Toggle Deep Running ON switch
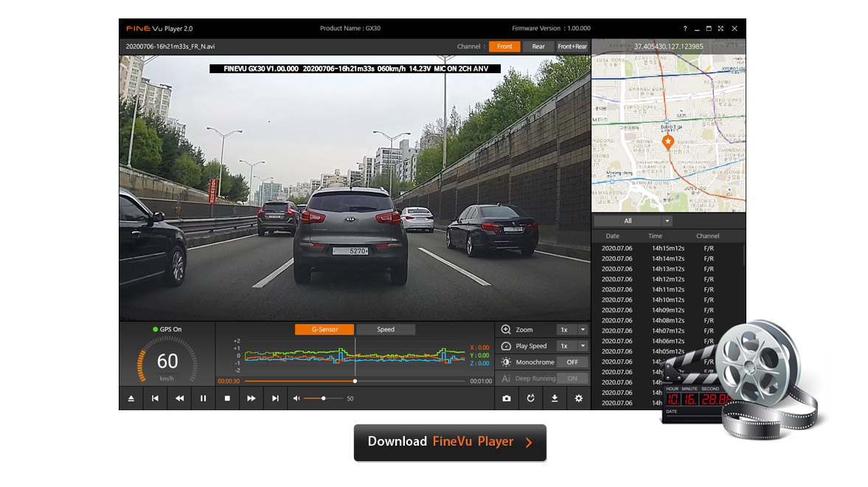The height and width of the screenshot is (487, 868). (572, 379)
